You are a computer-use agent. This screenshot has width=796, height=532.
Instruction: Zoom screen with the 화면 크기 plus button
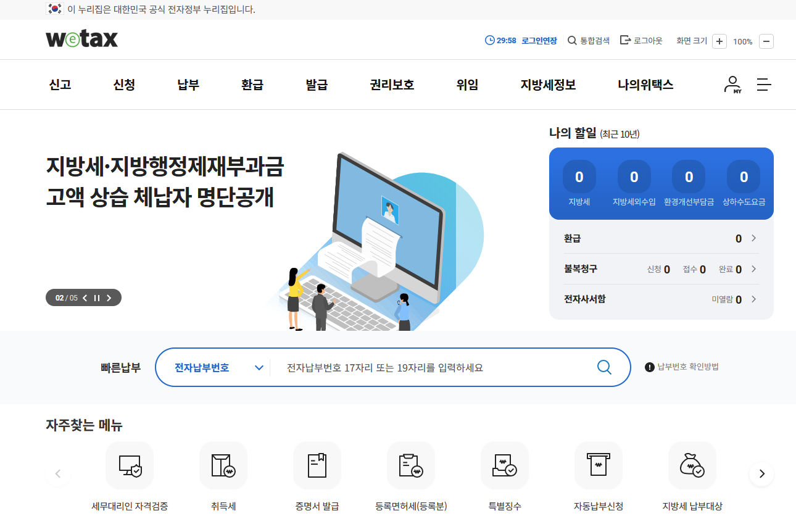(x=719, y=41)
